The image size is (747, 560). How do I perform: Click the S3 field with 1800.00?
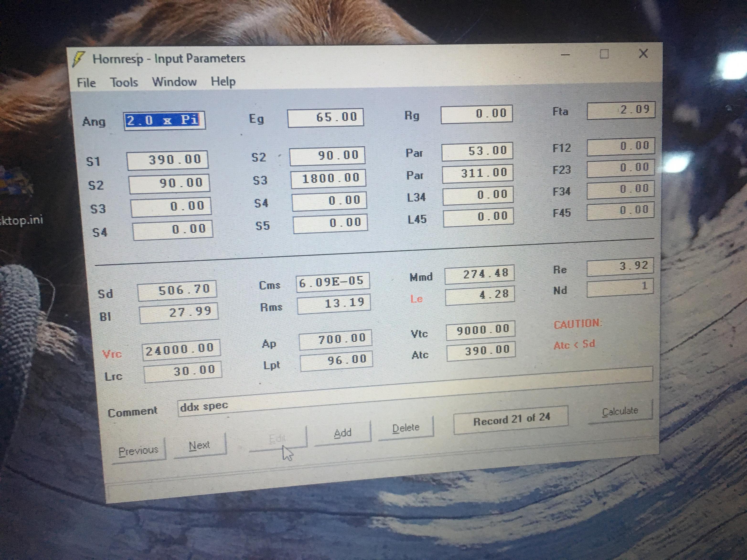328,179
